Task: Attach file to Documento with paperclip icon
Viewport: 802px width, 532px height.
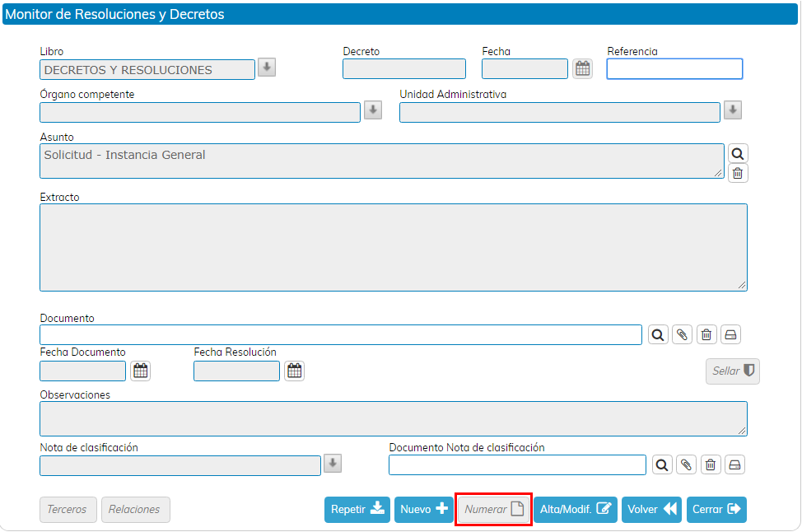Action: pos(682,334)
